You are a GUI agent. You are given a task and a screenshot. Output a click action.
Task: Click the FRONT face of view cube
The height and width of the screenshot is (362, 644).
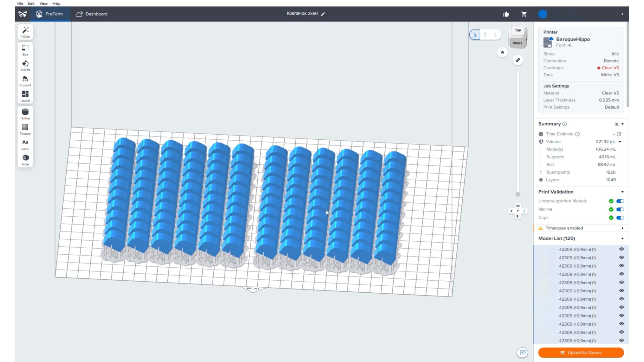517,43
